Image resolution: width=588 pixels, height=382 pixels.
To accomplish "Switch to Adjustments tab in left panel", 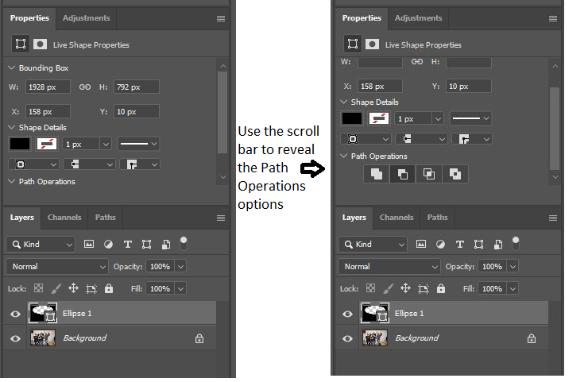I will [87, 18].
